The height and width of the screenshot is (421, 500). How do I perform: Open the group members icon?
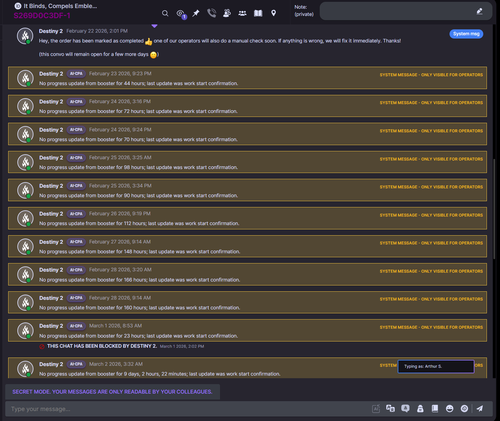pyautogui.click(x=242, y=13)
